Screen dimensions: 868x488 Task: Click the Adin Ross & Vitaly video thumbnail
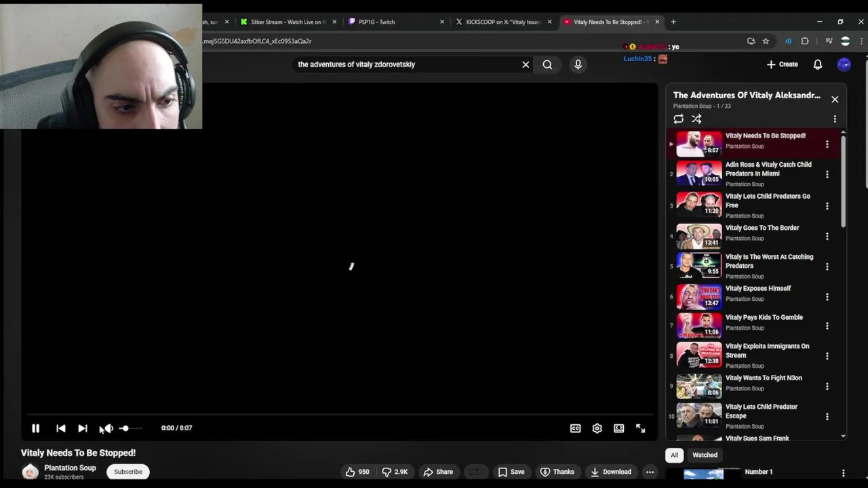[x=699, y=174]
